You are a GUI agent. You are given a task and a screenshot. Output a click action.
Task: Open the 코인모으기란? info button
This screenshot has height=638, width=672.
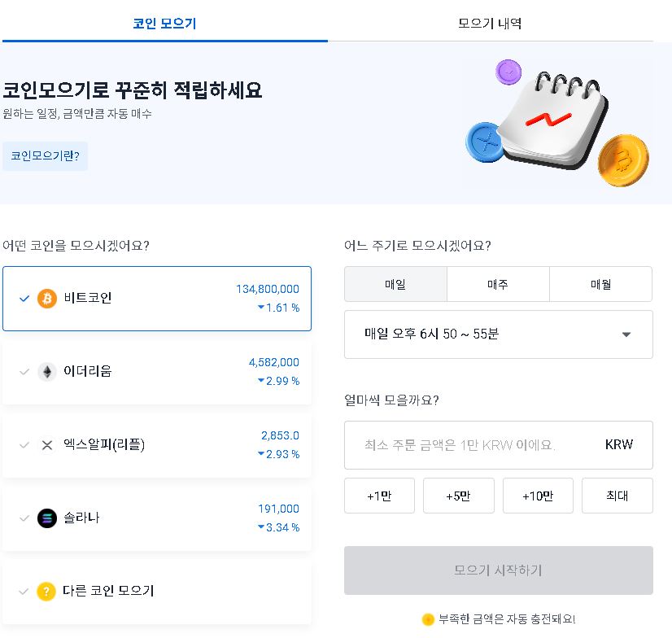(x=45, y=155)
